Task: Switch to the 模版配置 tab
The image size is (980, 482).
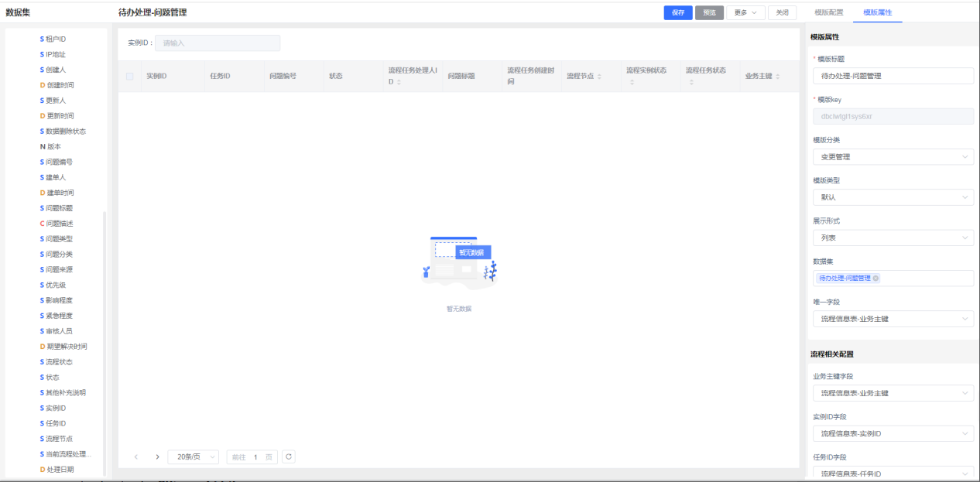Action: point(829,13)
